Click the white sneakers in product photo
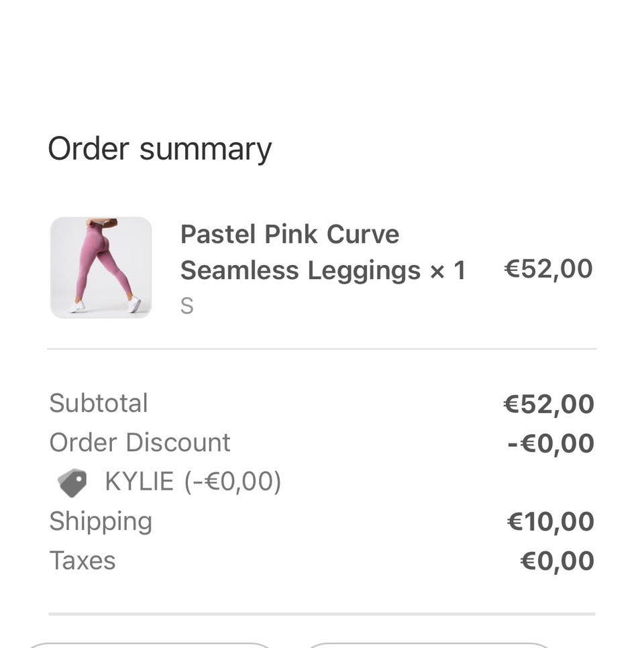Screen dimensions: 644x648 coord(134,305)
